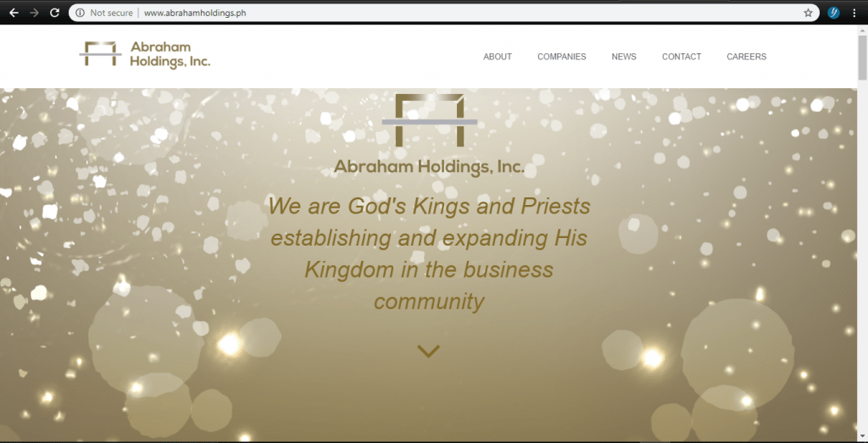Viewport: 868px width, 443px height.
Task: Click the browser forward arrow
Action: (x=34, y=13)
